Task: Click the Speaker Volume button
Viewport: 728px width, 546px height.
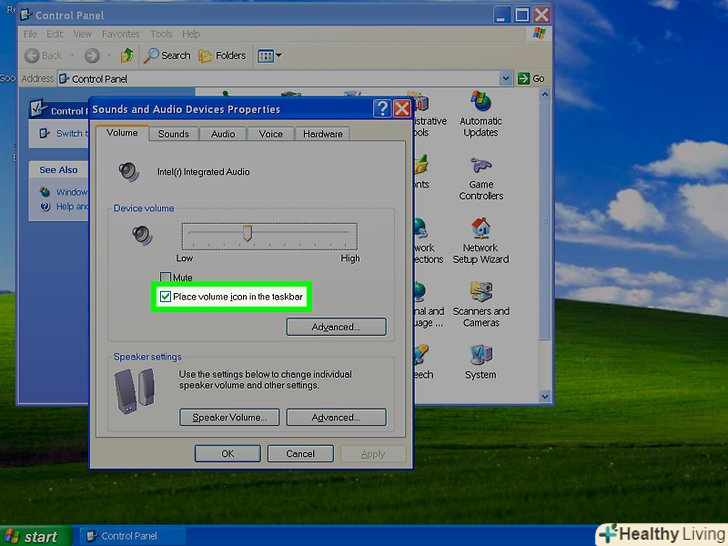Action: point(229,417)
